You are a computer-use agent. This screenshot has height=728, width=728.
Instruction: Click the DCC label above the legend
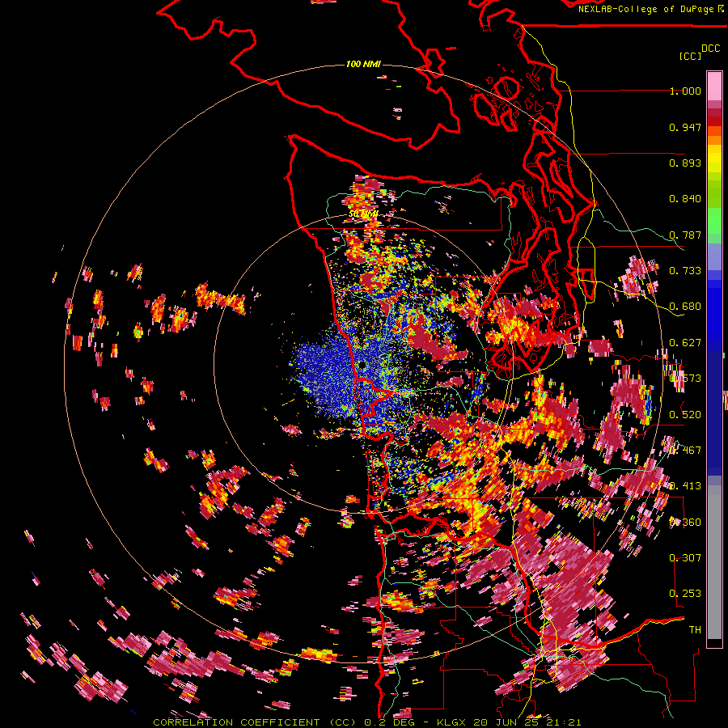(711, 49)
